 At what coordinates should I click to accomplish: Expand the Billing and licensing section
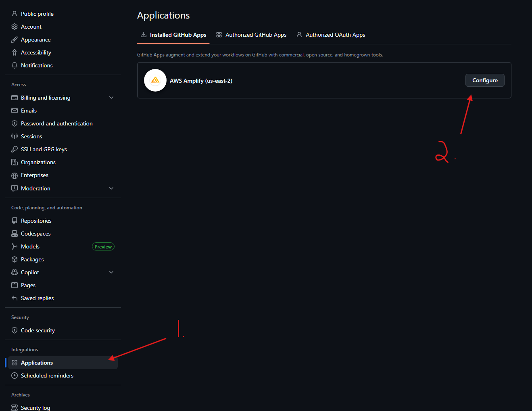[x=111, y=97]
